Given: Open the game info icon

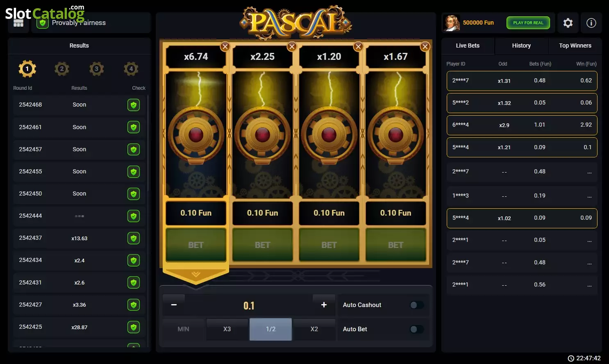Looking at the screenshot, I should [591, 23].
